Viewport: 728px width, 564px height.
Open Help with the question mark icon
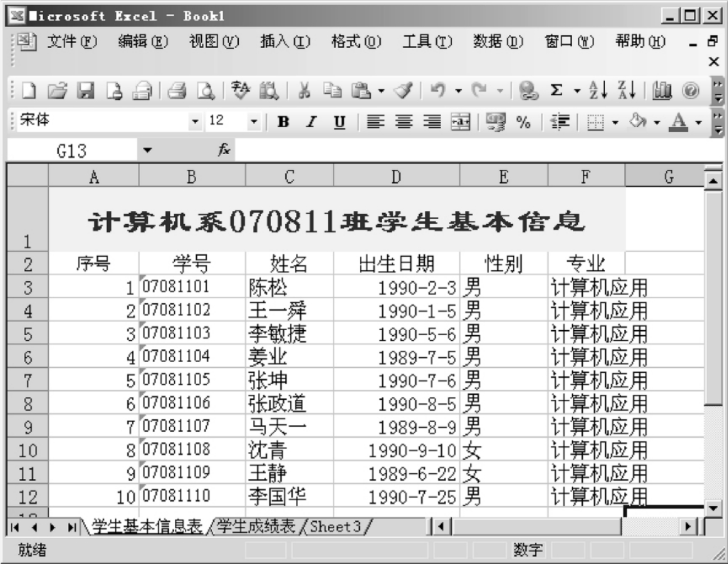(690, 90)
